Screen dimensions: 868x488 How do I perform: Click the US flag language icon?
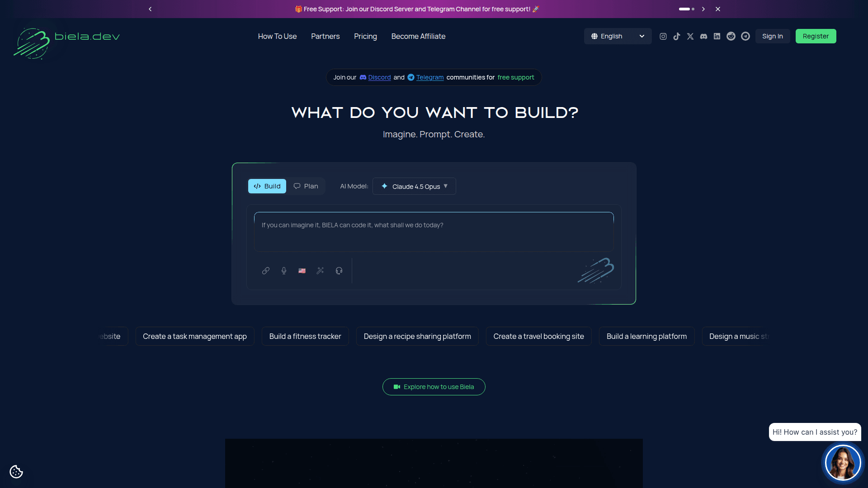[302, 271]
